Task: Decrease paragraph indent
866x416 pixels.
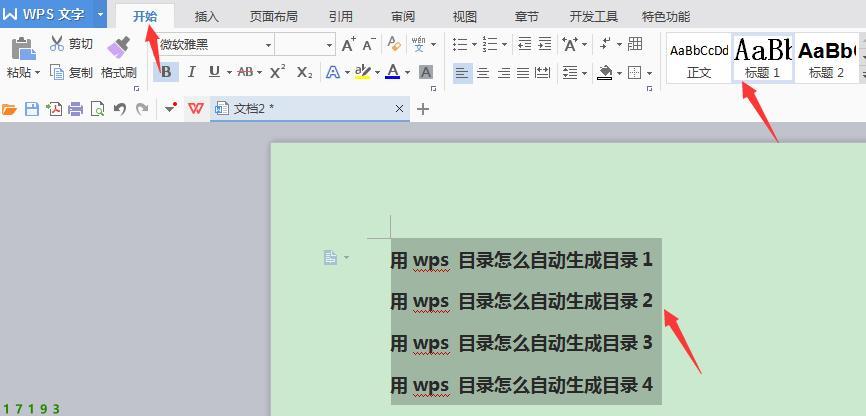Action: click(525, 44)
